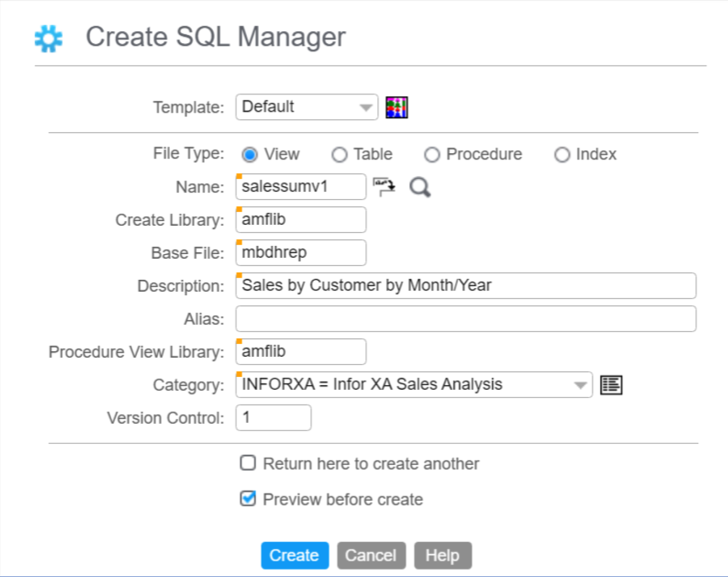
Task: Click the prompt icon next to Name field
Action: coord(384,186)
